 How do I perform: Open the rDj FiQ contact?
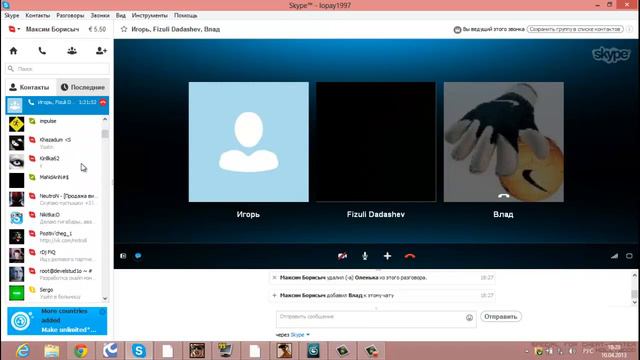pos(53,256)
